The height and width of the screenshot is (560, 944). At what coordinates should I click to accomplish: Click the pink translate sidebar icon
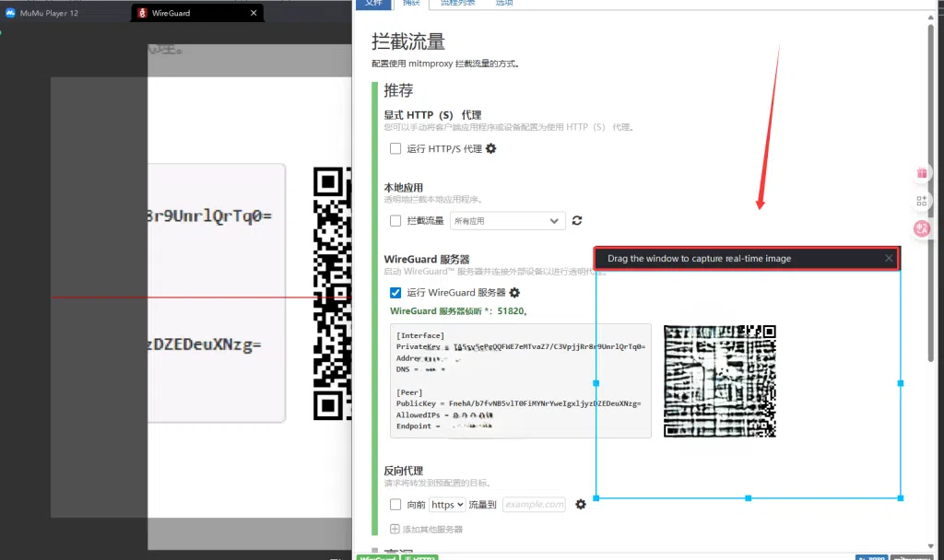click(922, 228)
